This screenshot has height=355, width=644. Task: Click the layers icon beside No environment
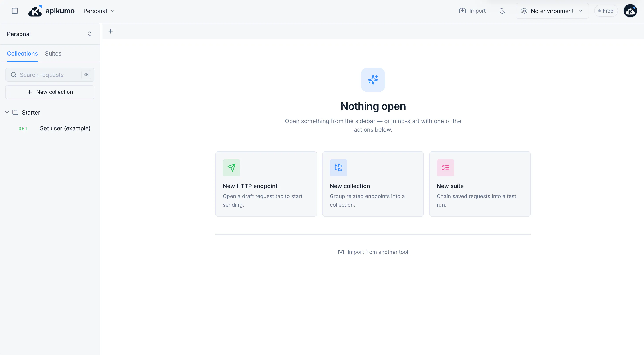[524, 11]
